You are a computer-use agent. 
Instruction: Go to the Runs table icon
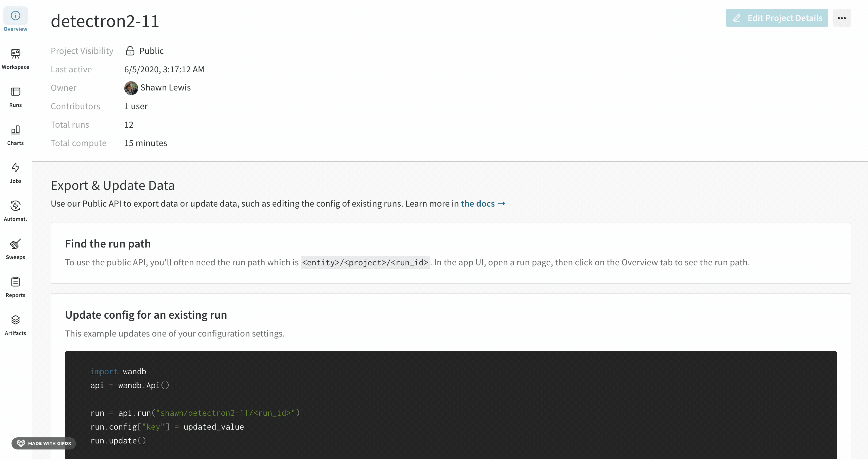(x=16, y=92)
